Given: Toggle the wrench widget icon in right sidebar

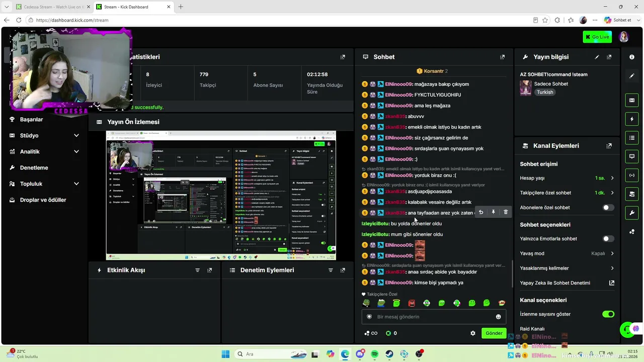Looking at the screenshot, I should click(632, 213).
